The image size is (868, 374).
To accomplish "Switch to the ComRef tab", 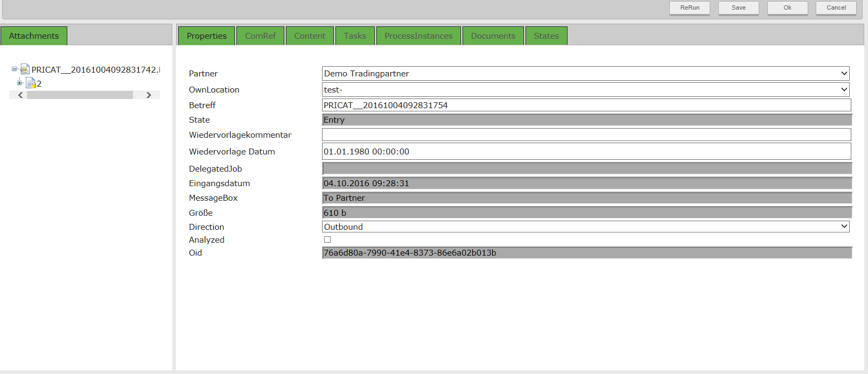I will click(x=260, y=36).
